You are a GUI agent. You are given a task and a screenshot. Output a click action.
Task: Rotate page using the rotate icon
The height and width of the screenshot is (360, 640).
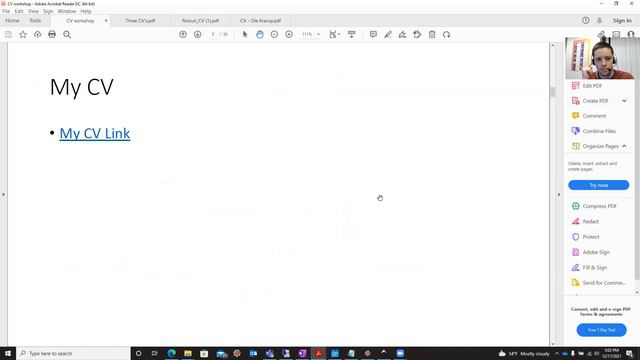click(x=447, y=35)
